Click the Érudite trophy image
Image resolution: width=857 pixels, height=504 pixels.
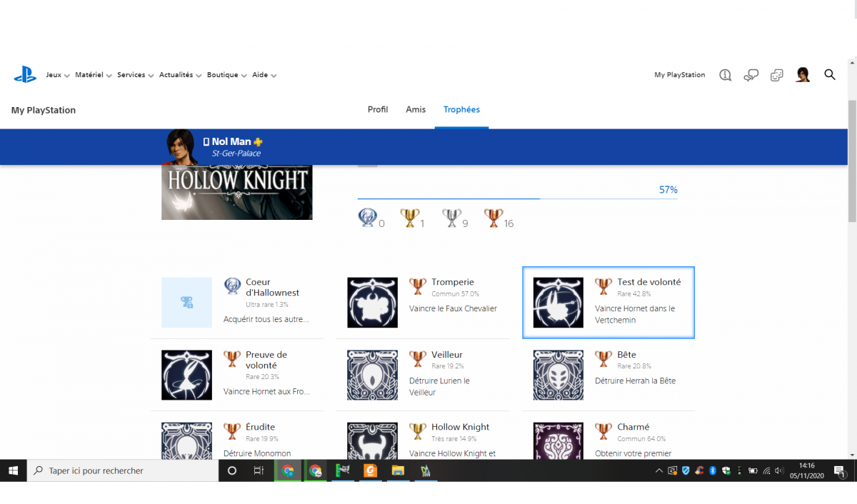pos(187,440)
